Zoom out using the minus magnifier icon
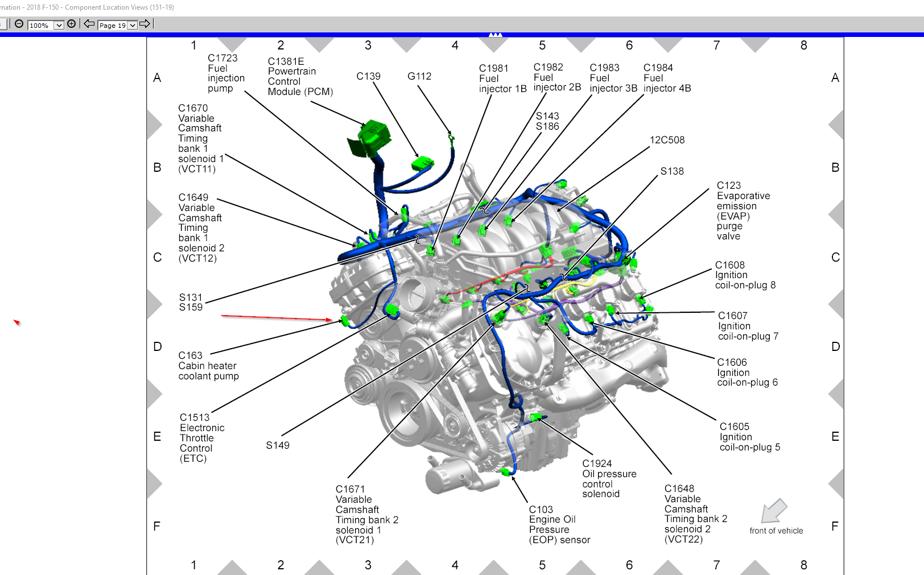The image size is (924, 575). tap(19, 24)
